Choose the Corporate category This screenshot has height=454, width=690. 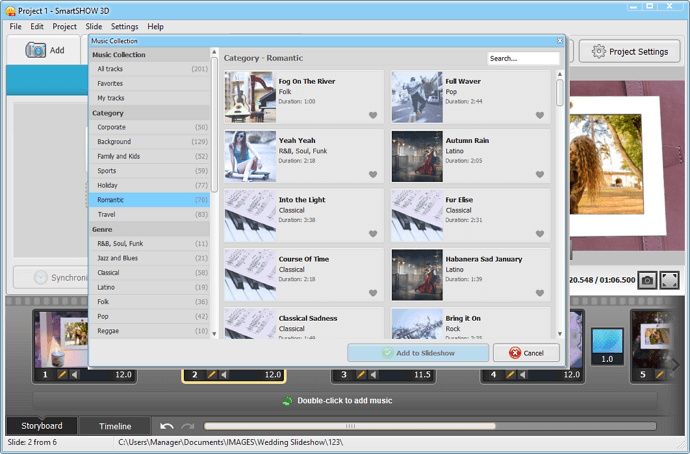pos(150,127)
